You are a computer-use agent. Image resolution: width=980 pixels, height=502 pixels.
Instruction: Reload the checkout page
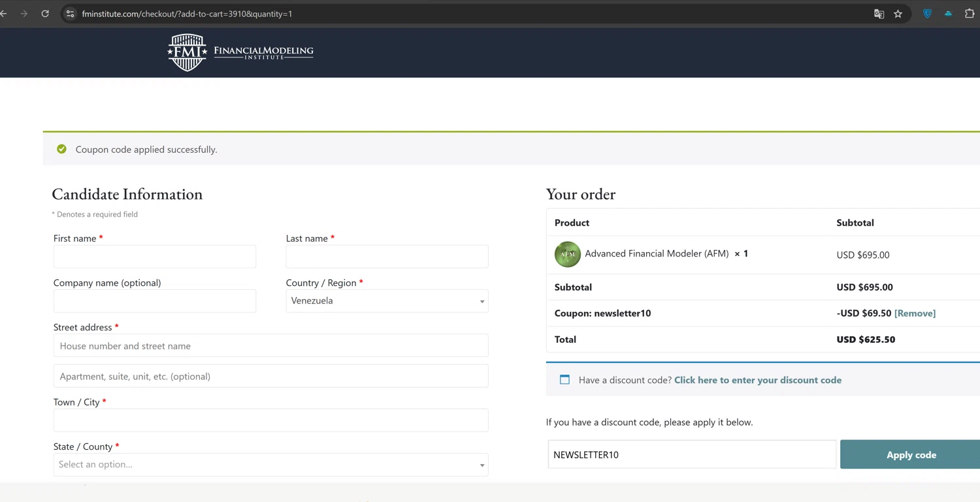coord(45,14)
